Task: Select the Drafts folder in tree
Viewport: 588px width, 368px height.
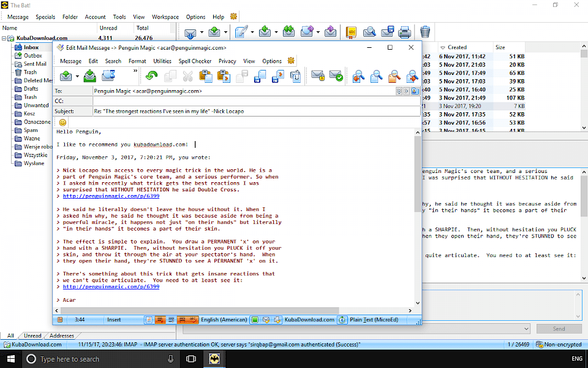Action: pos(31,88)
